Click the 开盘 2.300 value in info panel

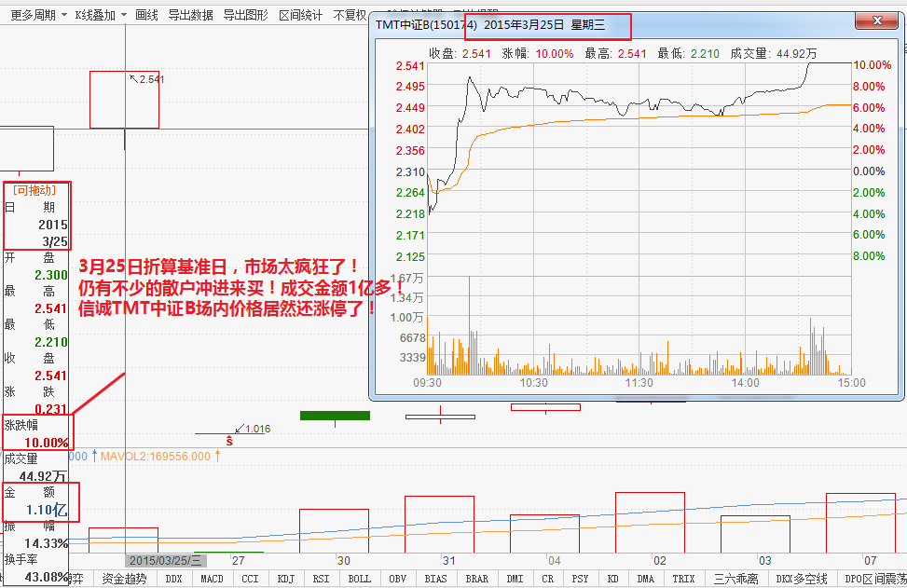pyautogui.click(x=51, y=275)
